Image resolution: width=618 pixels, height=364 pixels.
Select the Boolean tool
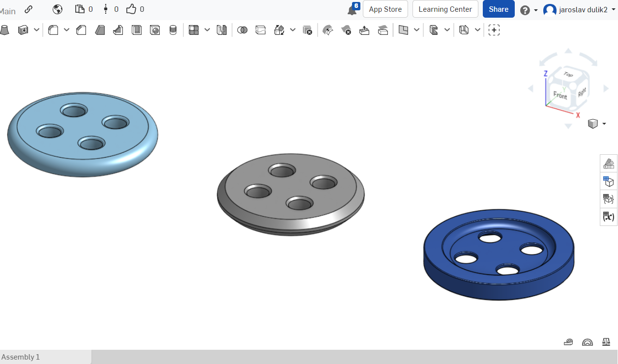[x=242, y=30]
